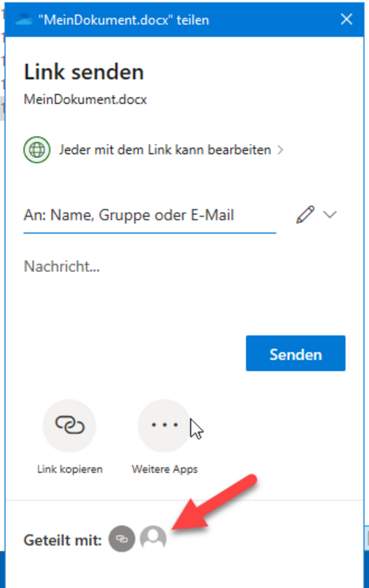This screenshot has height=588, width=369.
Task: Click into the Nachricht message box
Action: pos(184,284)
